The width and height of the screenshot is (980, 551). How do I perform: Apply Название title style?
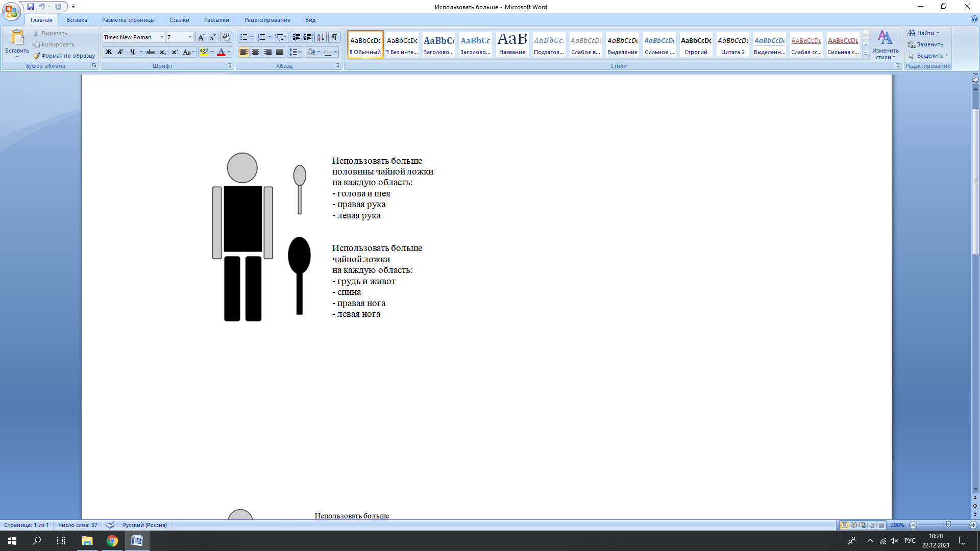click(512, 44)
